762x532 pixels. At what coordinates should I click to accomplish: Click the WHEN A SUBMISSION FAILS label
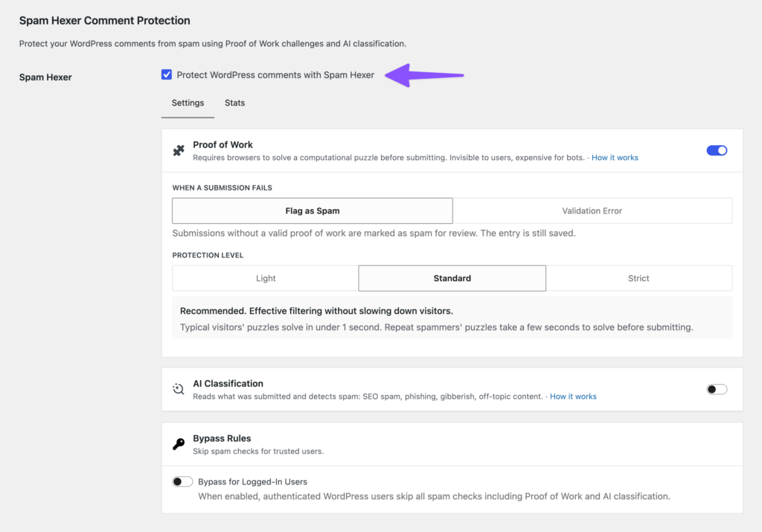(x=222, y=188)
